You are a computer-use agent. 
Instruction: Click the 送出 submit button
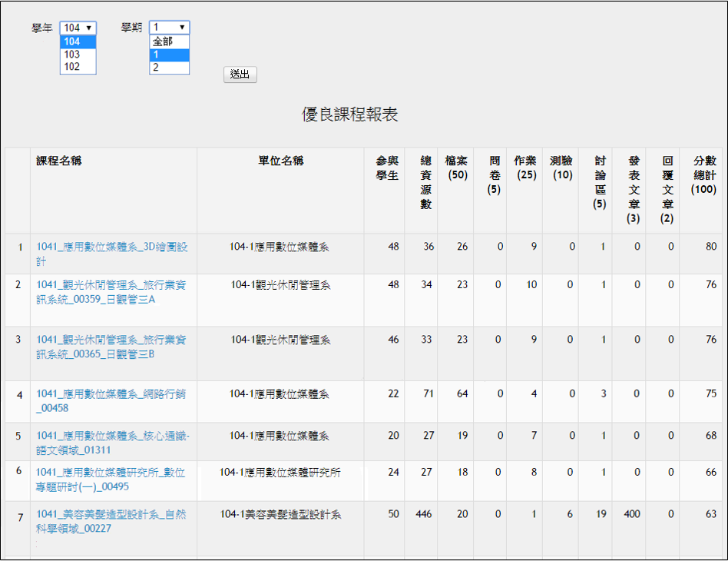[x=240, y=75]
